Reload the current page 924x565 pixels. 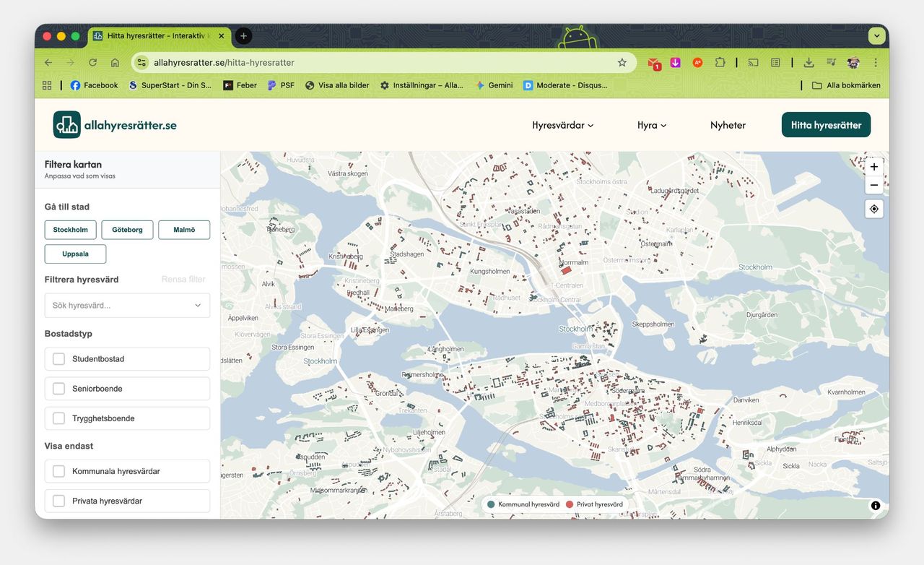[x=92, y=63]
